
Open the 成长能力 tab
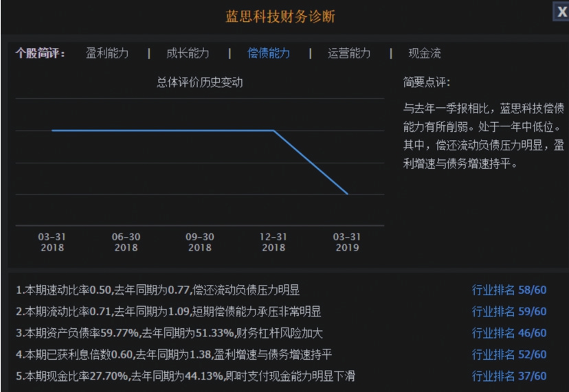[x=188, y=54]
